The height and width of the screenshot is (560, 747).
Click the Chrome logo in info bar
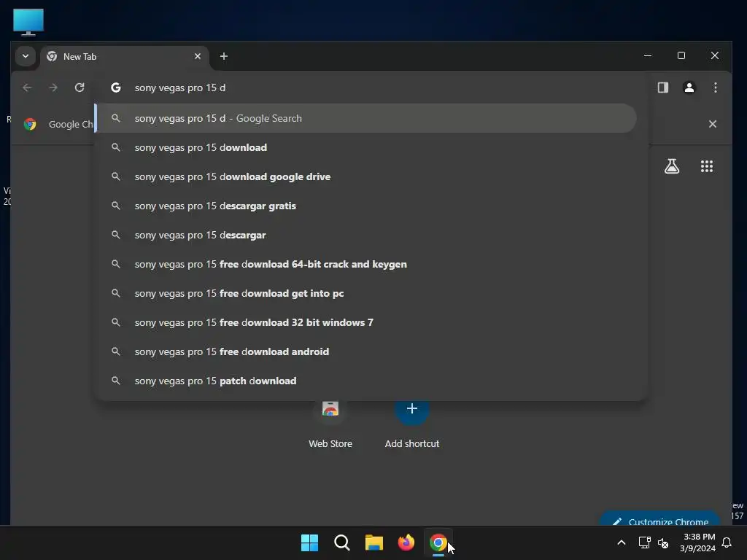click(x=30, y=124)
